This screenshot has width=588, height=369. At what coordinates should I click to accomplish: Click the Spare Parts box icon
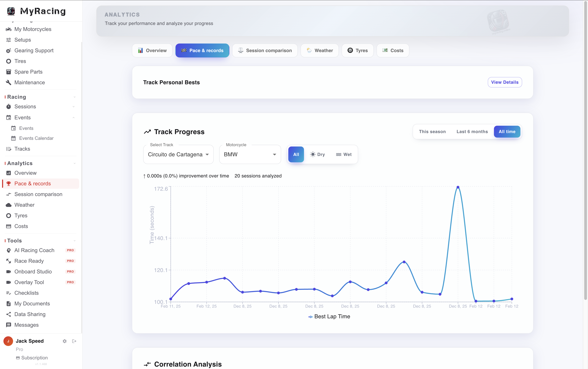[x=9, y=72]
